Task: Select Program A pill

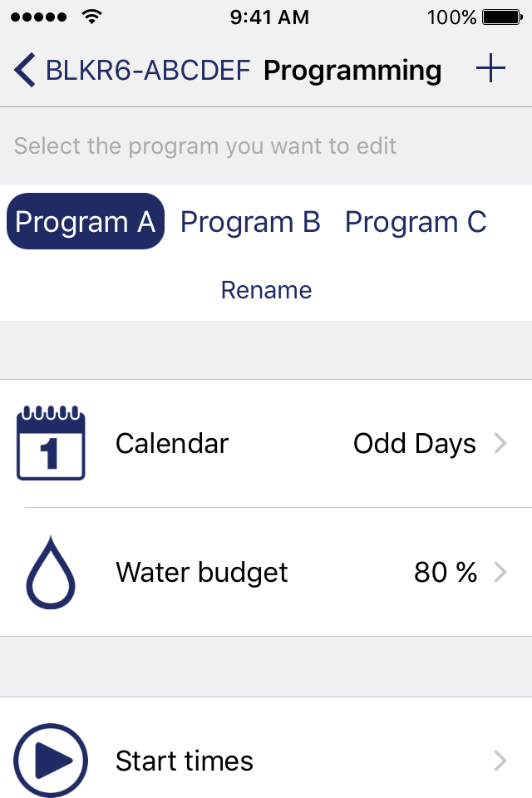Action: (86, 221)
